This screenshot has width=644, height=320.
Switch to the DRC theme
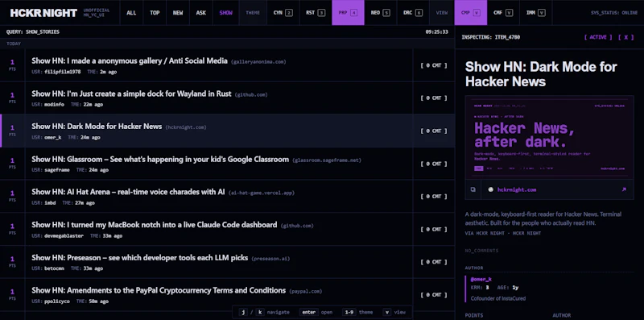pos(413,13)
